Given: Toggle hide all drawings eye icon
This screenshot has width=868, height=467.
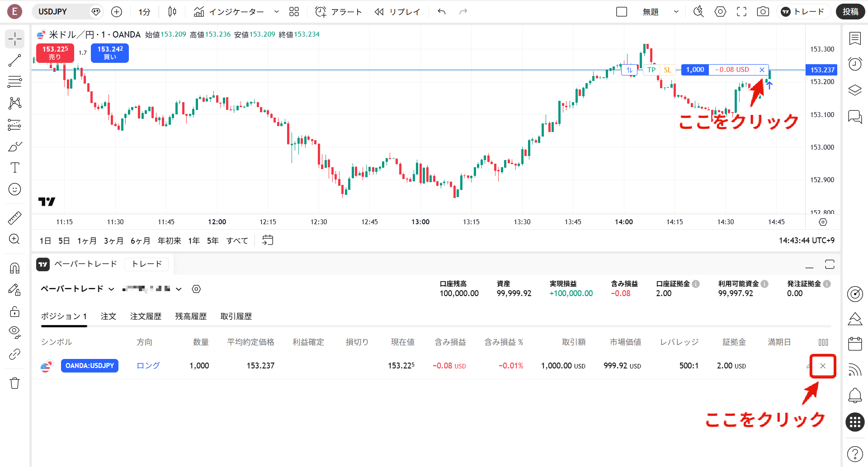Looking at the screenshot, I should click(x=15, y=332).
